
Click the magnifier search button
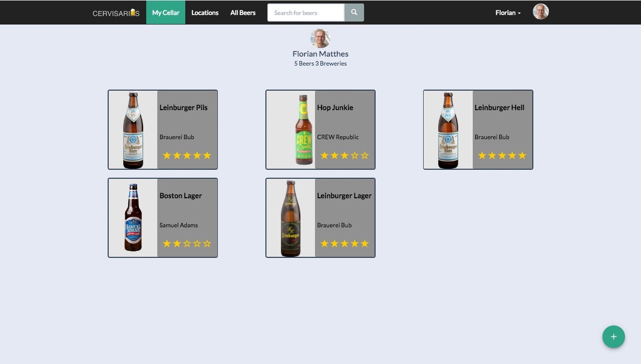pos(354,13)
